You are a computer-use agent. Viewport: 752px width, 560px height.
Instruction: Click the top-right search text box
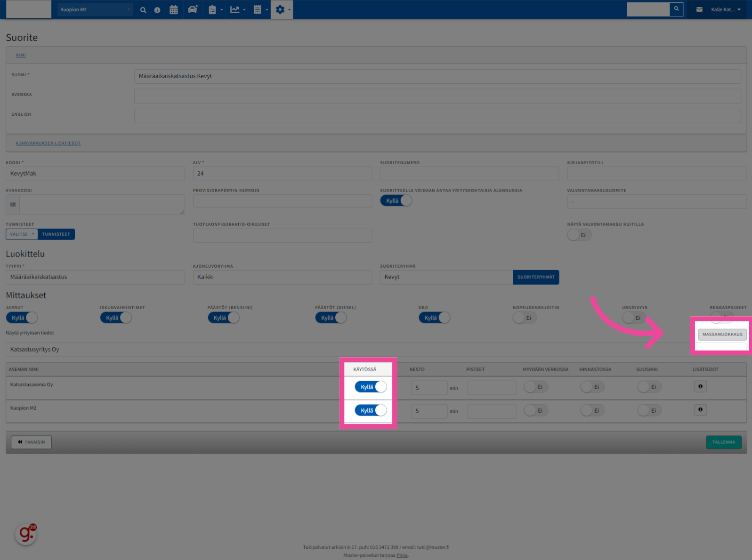click(648, 9)
